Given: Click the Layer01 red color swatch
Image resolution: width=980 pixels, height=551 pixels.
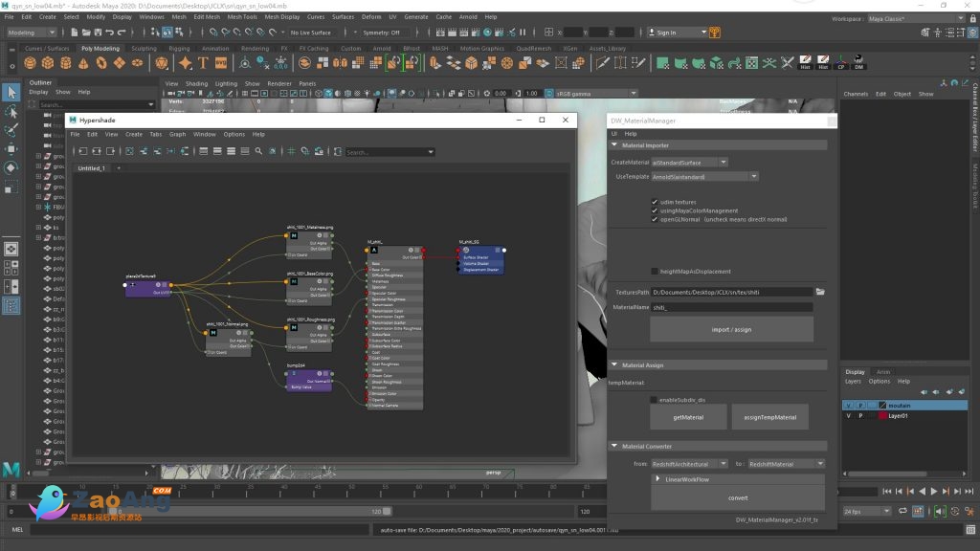Looking at the screenshot, I should (882, 415).
